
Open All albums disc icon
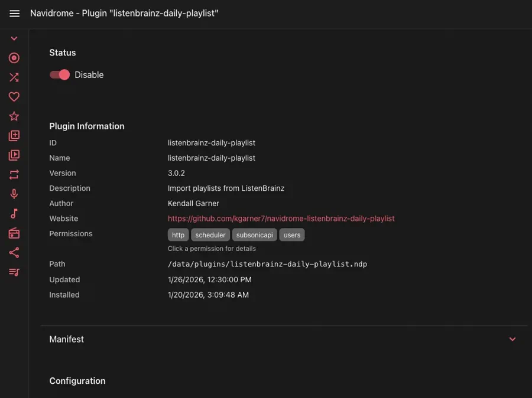(x=14, y=58)
